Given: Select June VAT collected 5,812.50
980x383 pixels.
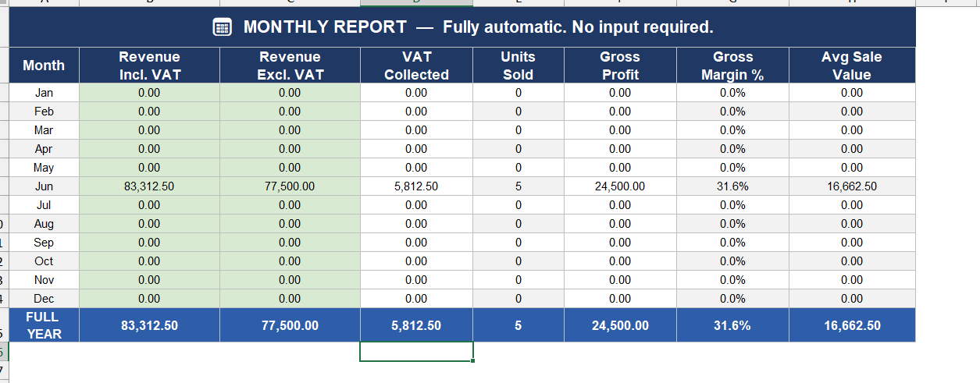Looking at the screenshot, I should [416, 186].
